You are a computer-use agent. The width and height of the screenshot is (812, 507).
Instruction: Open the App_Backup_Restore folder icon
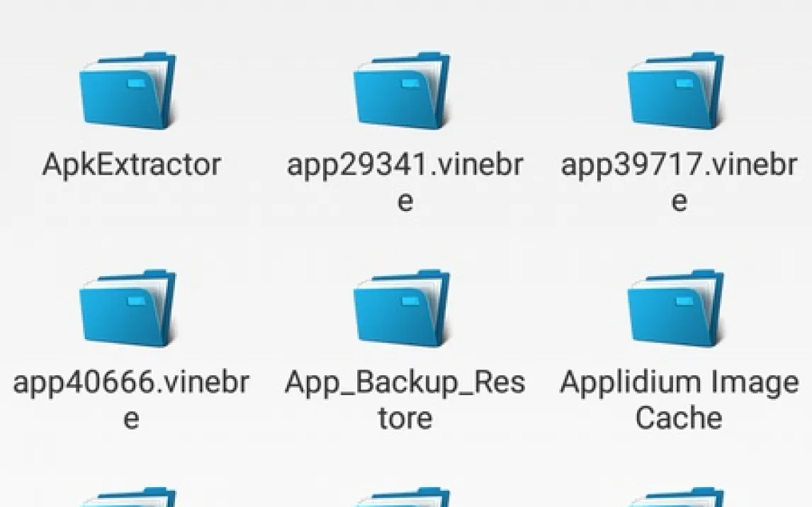coord(402,308)
